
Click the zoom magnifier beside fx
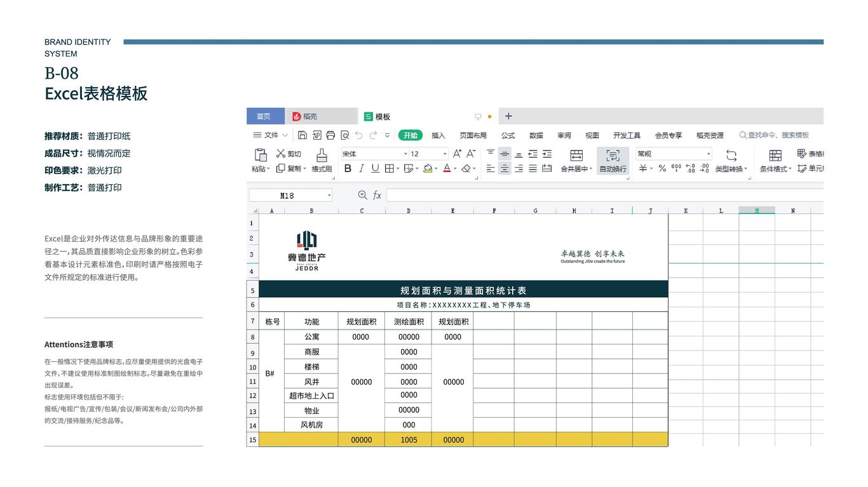(x=363, y=195)
